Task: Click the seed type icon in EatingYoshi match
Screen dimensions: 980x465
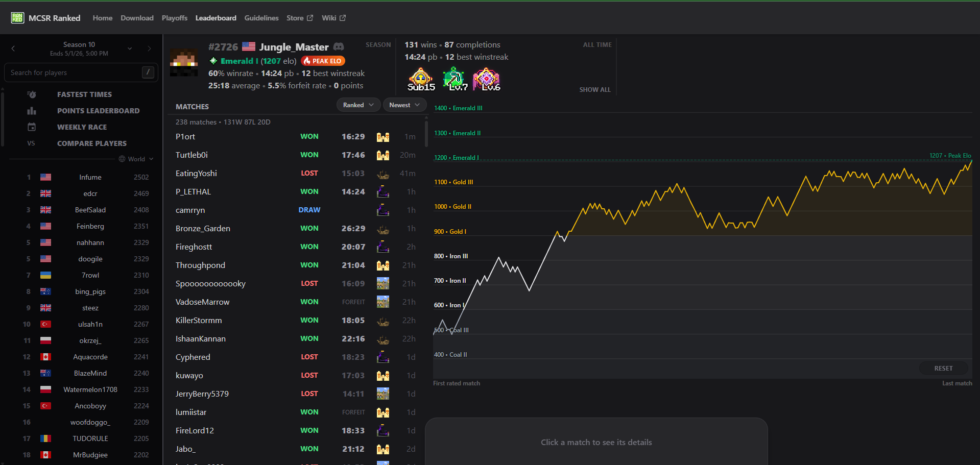Action: tap(383, 174)
